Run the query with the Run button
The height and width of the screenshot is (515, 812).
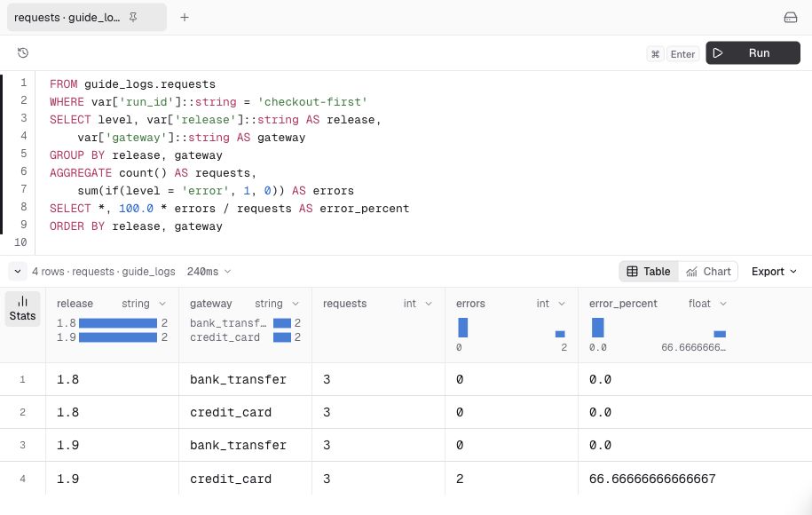(753, 53)
